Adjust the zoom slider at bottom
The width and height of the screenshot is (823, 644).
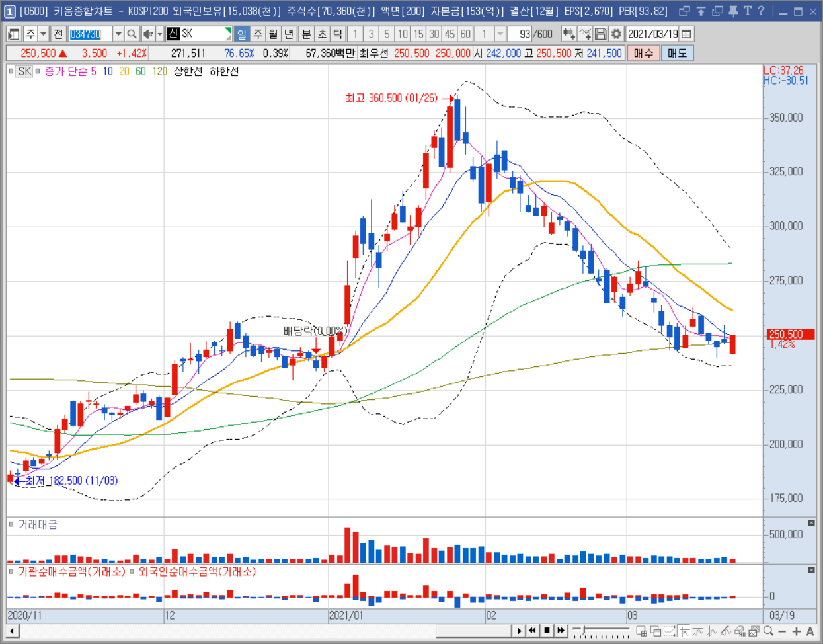pos(584,630)
